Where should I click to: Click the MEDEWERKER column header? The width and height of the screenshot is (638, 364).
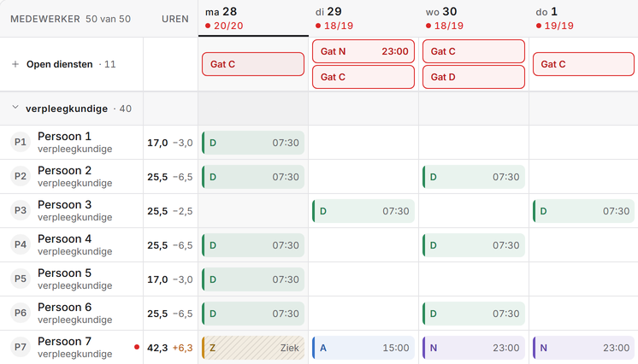45,19
